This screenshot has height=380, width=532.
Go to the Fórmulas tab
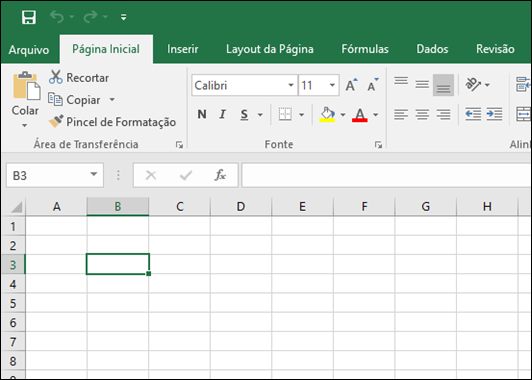pyautogui.click(x=365, y=49)
